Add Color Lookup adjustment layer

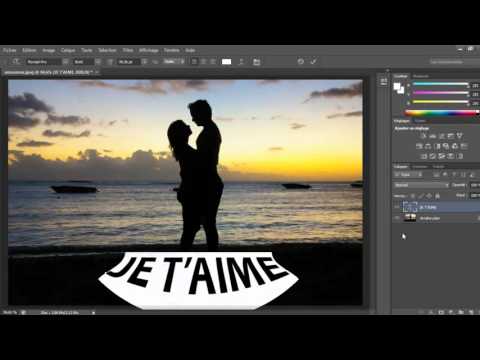click(x=464, y=146)
